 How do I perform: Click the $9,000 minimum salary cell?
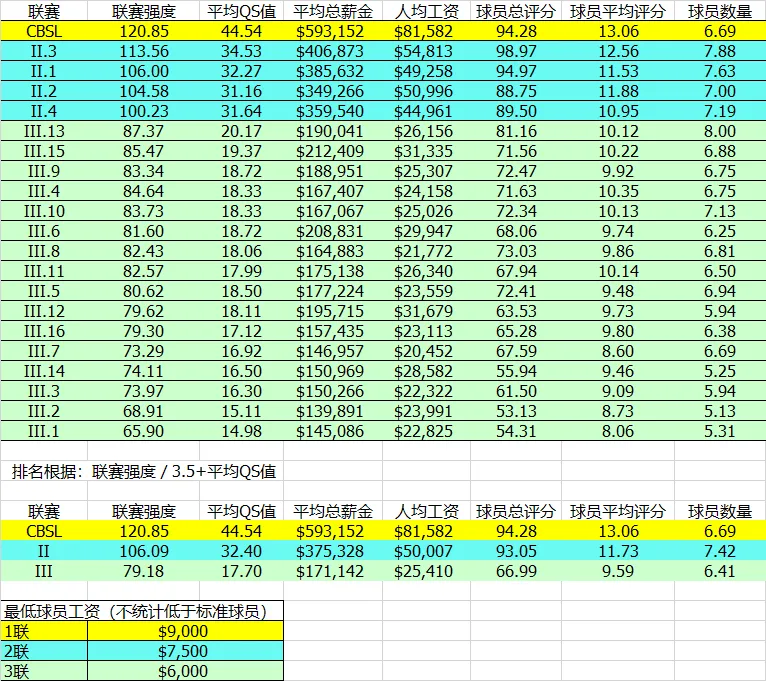click(184, 631)
